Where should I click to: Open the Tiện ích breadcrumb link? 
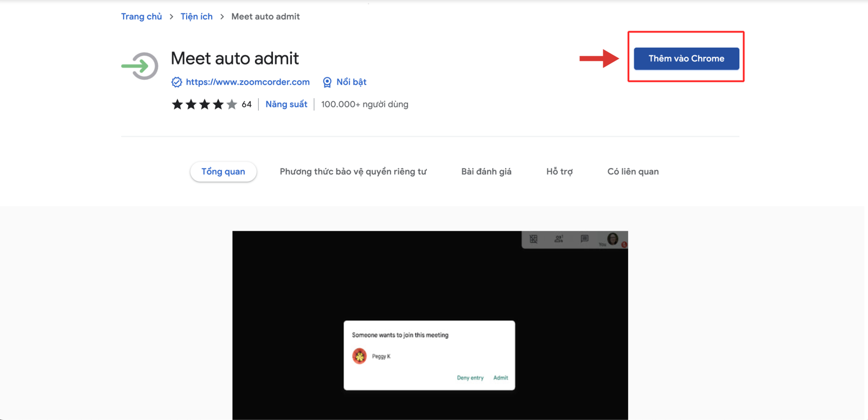pos(196,17)
